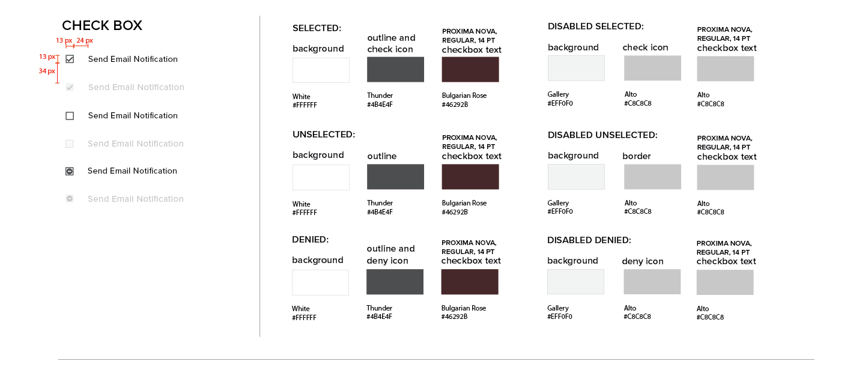Screen dimensions: 868x370
Task: Pick the Alto border swatch under DISABLED UNSELECTED
Action: 652,177
